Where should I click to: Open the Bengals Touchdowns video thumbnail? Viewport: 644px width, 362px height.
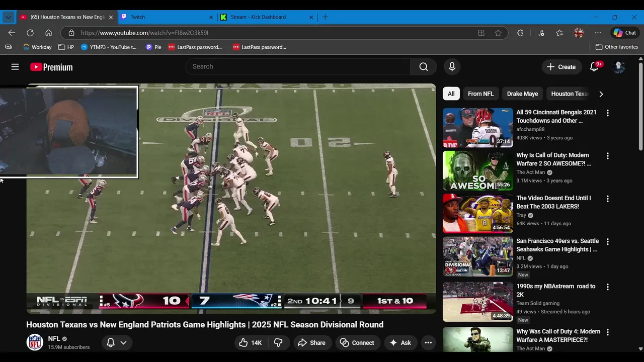(478, 128)
